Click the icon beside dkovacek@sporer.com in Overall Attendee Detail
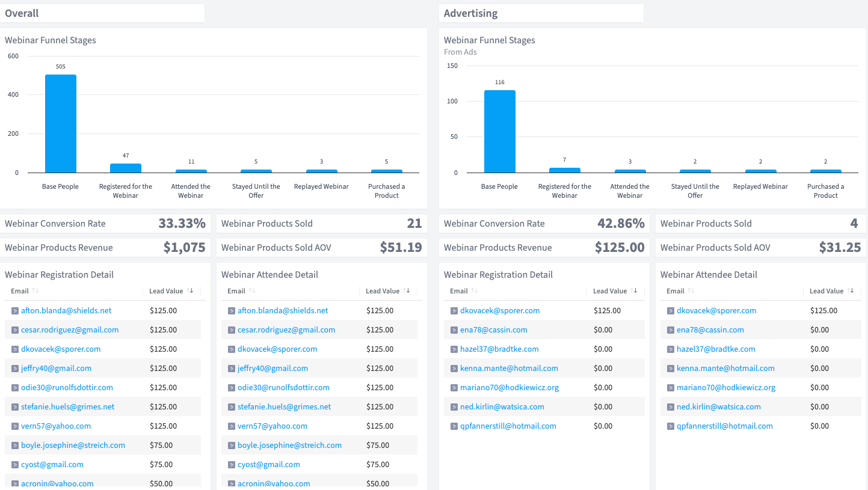The width and height of the screenshot is (868, 490). point(232,349)
